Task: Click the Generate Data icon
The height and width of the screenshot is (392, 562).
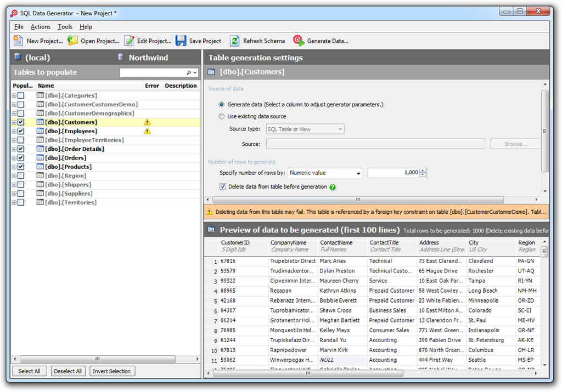Action: click(x=299, y=41)
